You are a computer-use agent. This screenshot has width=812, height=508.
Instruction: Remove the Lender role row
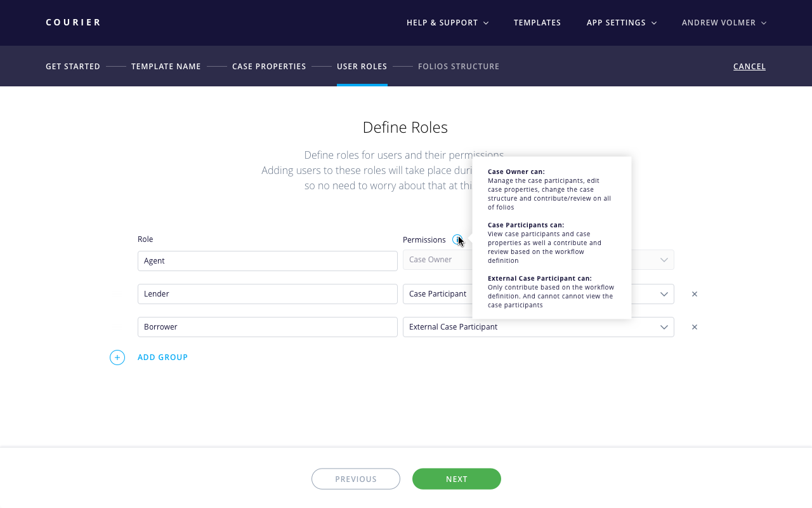point(695,294)
